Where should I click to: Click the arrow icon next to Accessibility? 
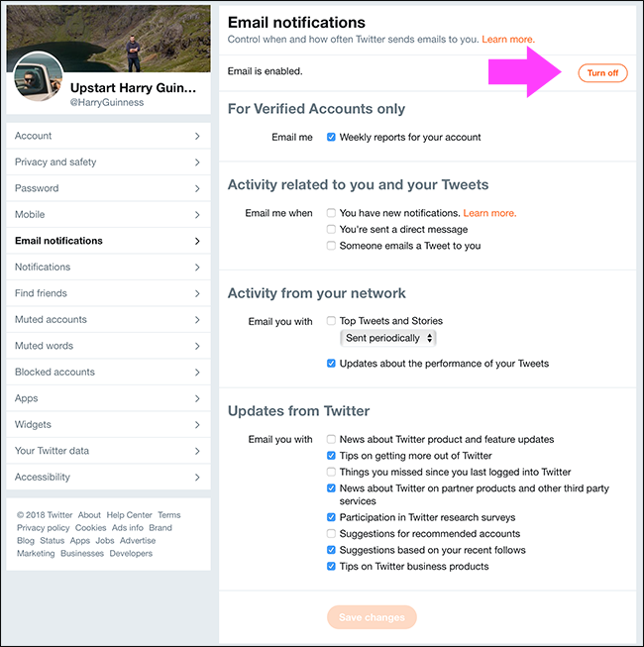tap(197, 478)
